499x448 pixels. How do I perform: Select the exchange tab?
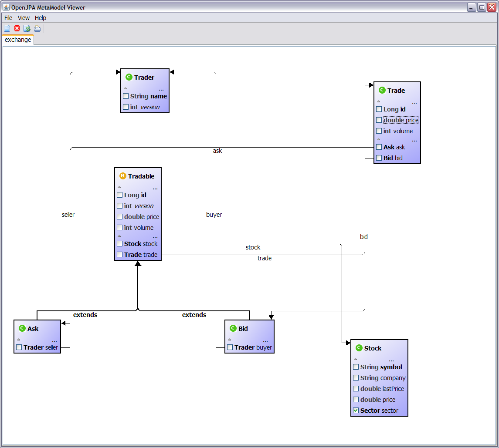(x=18, y=40)
